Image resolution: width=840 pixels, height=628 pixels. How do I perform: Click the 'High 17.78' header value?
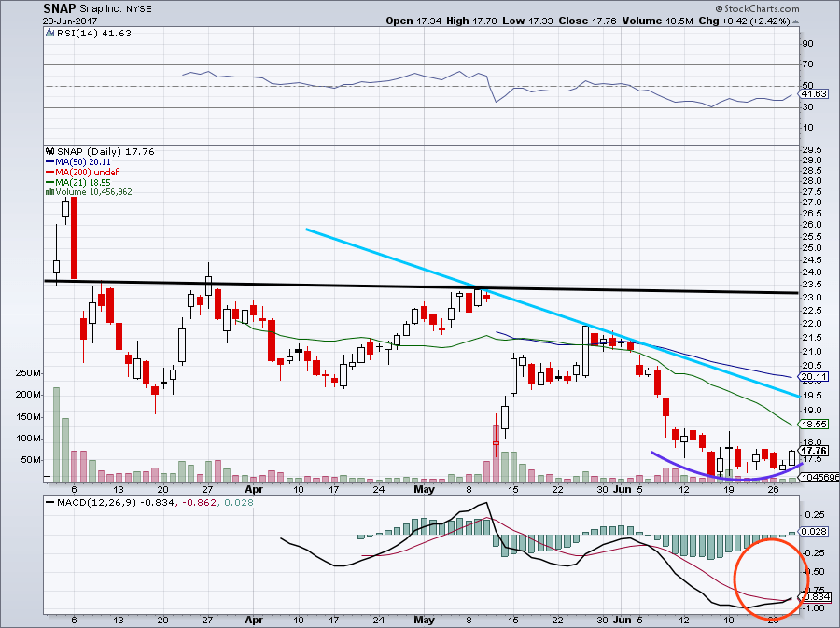[x=471, y=21]
